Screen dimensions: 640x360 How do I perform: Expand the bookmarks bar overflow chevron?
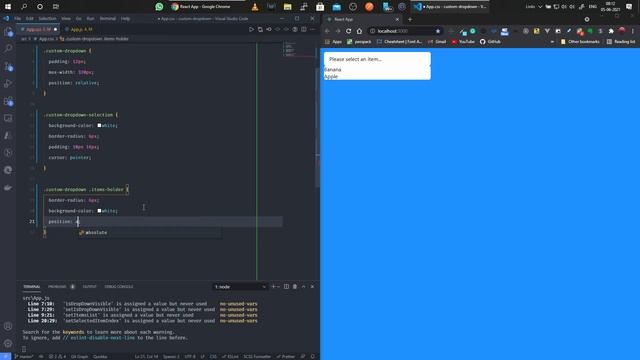pos(552,42)
